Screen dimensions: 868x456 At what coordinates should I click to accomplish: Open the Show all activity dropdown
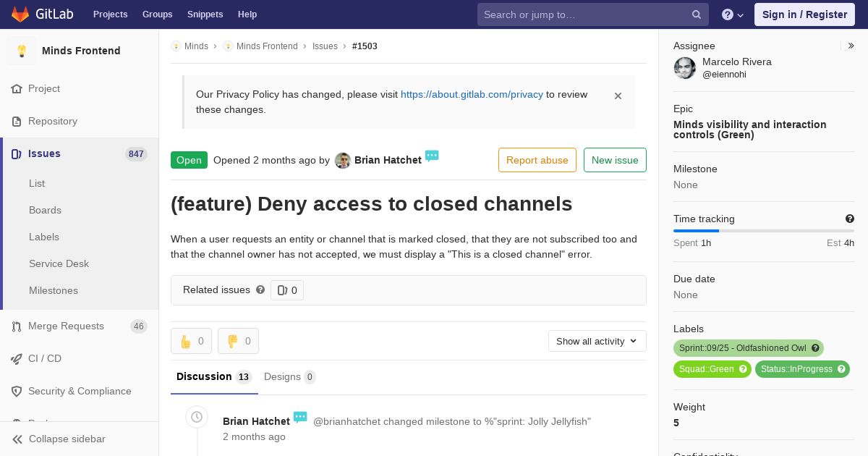597,341
